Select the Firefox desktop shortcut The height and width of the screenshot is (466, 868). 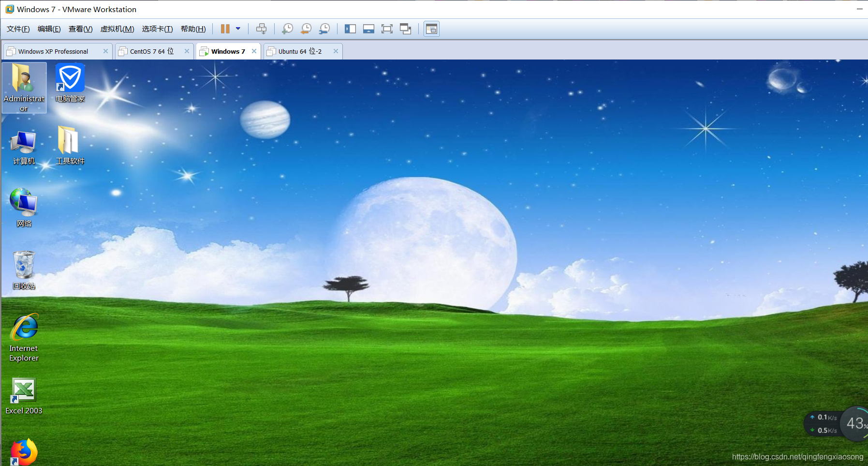point(24,452)
